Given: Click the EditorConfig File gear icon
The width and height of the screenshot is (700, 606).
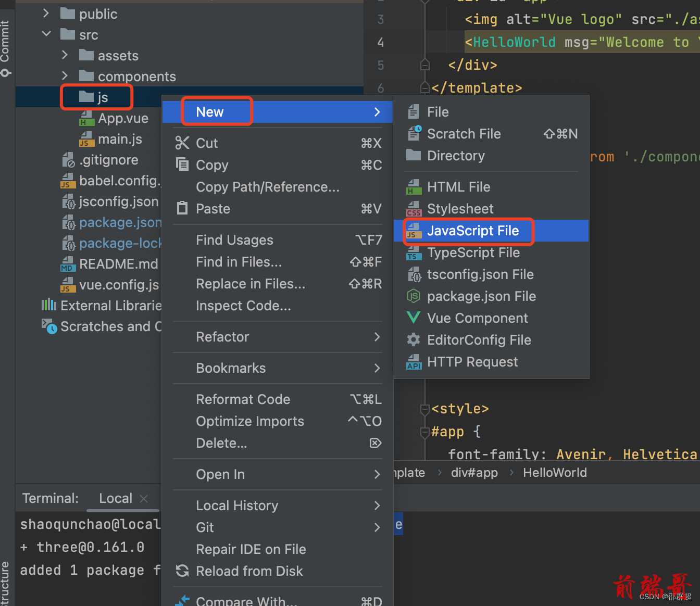Looking at the screenshot, I should coord(414,339).
